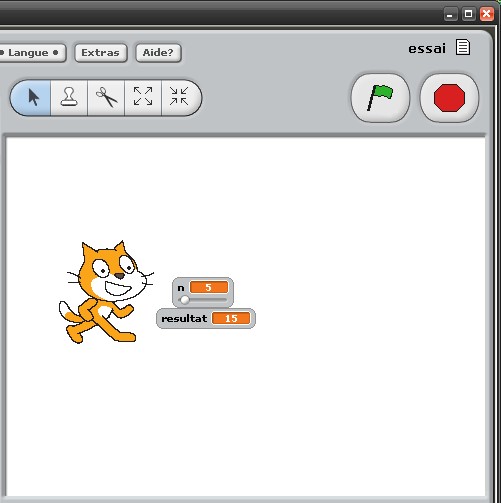The height and width of the screenshot is (503, 501).
Task: Click the Scratch cat sprite on stage
Action: [103, 292]
